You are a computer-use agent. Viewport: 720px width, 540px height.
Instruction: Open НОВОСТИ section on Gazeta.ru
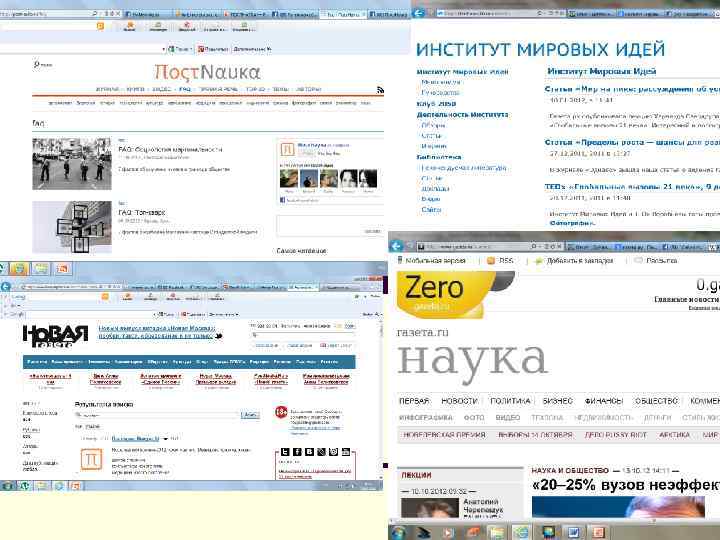click(459, 401)
